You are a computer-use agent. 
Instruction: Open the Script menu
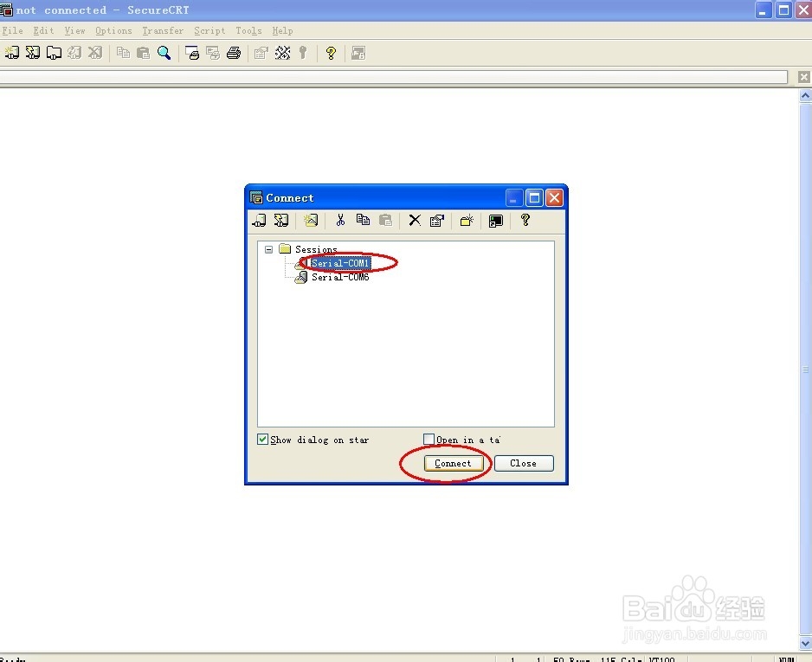click(209, 31)
